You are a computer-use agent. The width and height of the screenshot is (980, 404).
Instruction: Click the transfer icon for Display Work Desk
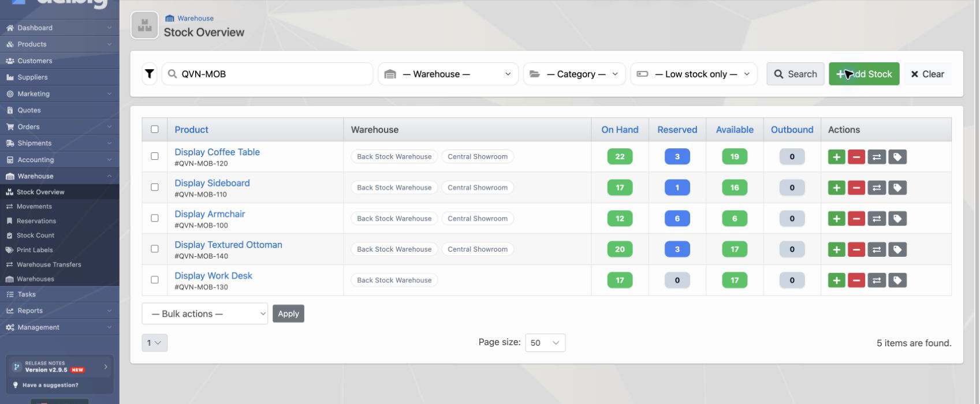pos(877,280)
